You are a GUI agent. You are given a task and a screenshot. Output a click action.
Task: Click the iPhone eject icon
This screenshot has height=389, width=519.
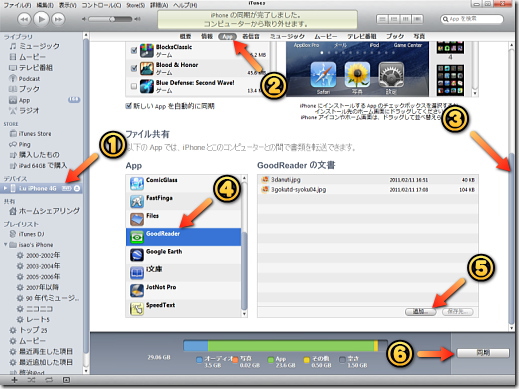[77, 188]
